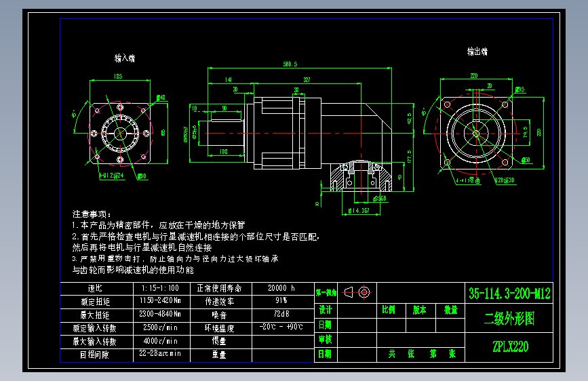Select the 177.5 vertical dimension
The image size is (588, 381).
(409, 157)
